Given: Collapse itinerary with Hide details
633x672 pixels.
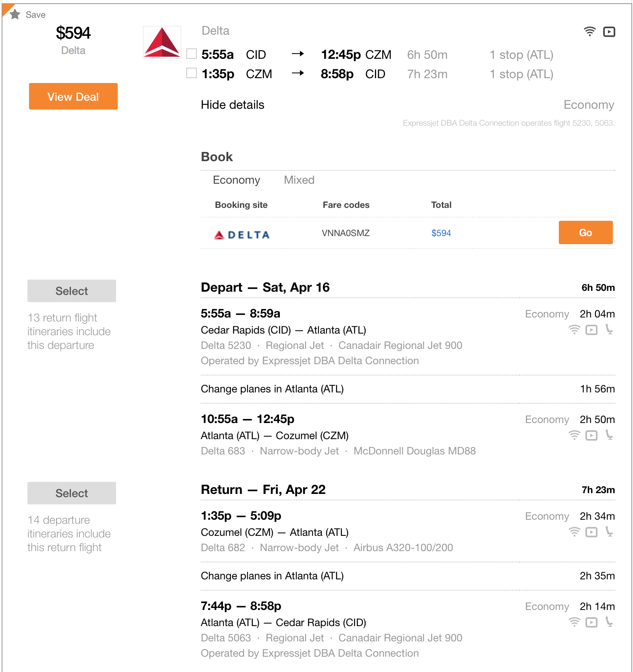Looking at the screenshot, I should [233, 105].
